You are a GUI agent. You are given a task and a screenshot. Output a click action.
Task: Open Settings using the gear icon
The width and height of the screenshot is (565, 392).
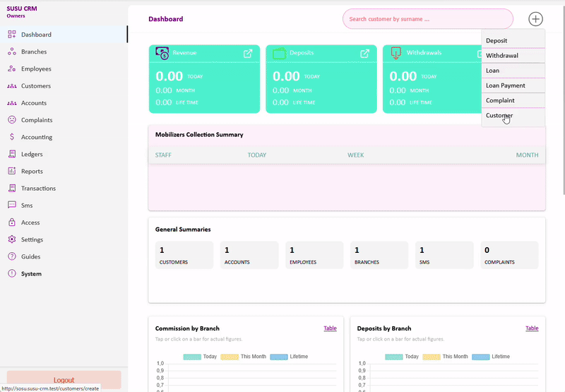point(11,239)
